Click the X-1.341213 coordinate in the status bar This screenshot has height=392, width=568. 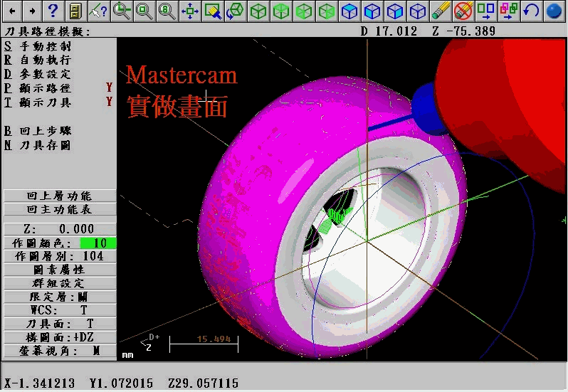pos(39,383)
